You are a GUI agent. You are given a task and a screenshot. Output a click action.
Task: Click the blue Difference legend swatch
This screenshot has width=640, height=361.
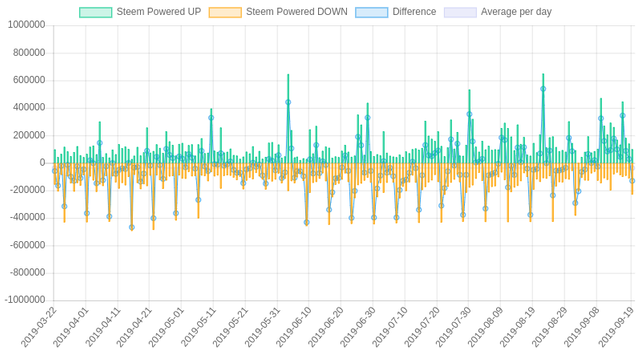tap(371, 12)
